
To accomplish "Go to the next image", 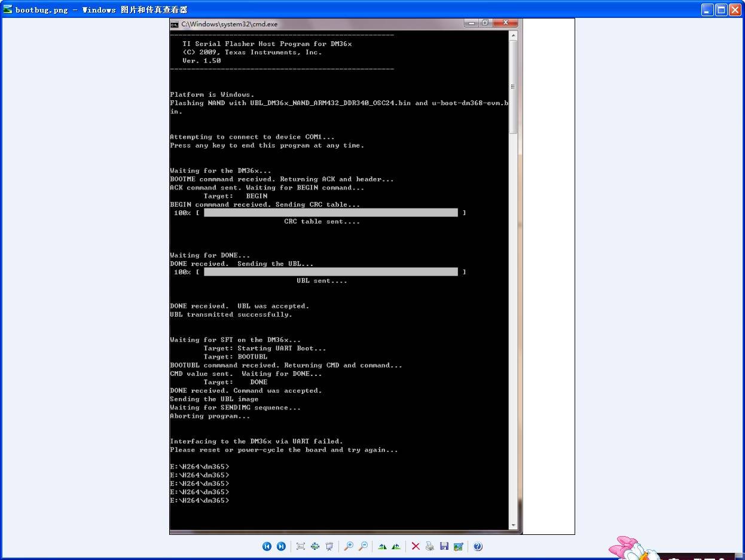I will pyautogui.click(x=281, y=546).
